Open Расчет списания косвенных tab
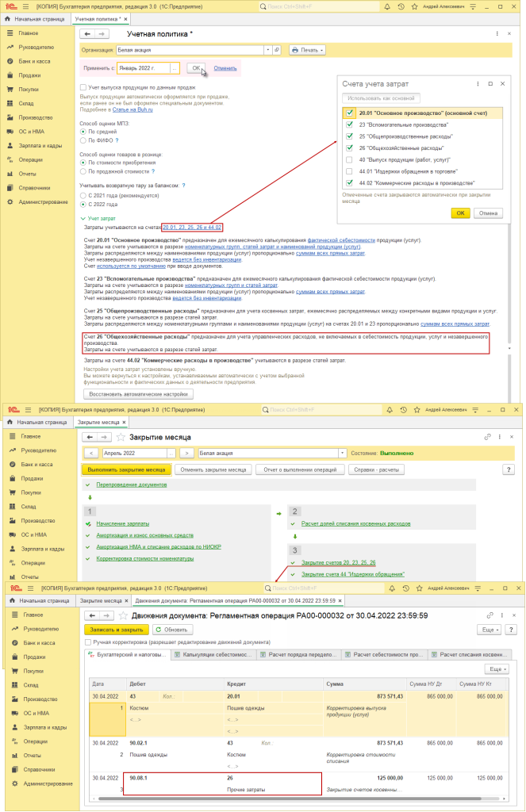The height and width of the screenshot is (812, 526). tap(470, 654)
